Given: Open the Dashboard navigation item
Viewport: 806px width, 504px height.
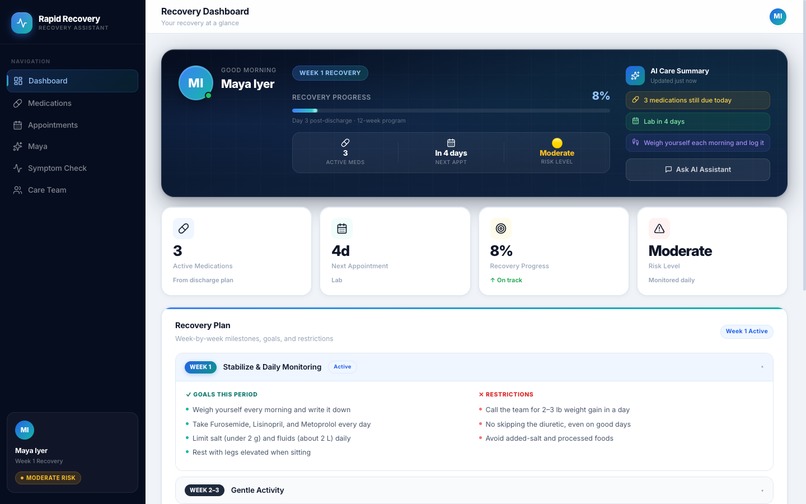Looking at the screenshot, I should [x=72, y=81].
